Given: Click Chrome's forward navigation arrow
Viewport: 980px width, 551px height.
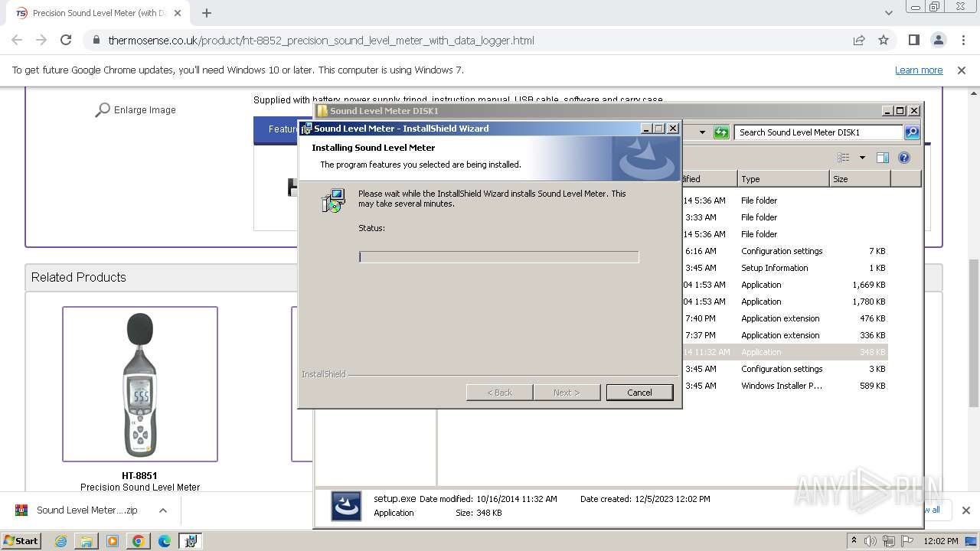Looking at the screenshot, I should click(41, 41).
